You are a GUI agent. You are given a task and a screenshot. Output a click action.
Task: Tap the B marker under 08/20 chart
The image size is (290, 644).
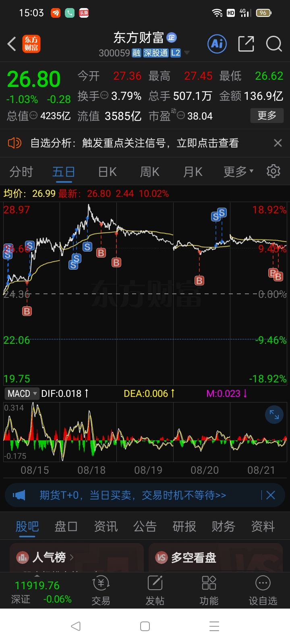pyautogui.click(x=199, y=281)
